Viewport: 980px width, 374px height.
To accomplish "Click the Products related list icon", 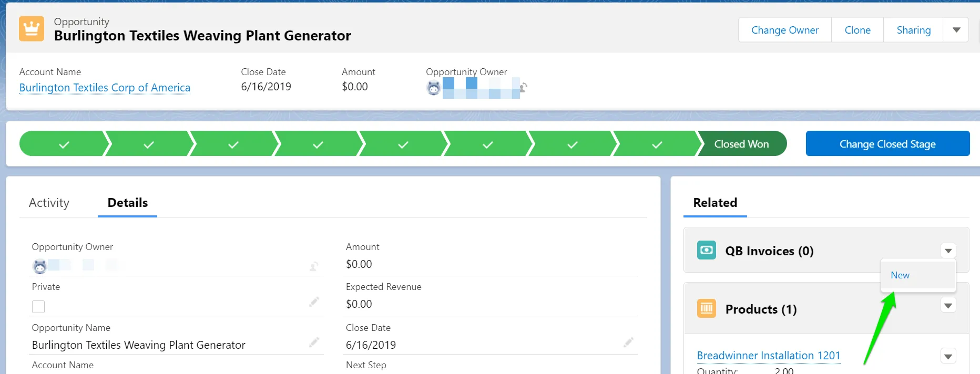I will coord(707,308).
